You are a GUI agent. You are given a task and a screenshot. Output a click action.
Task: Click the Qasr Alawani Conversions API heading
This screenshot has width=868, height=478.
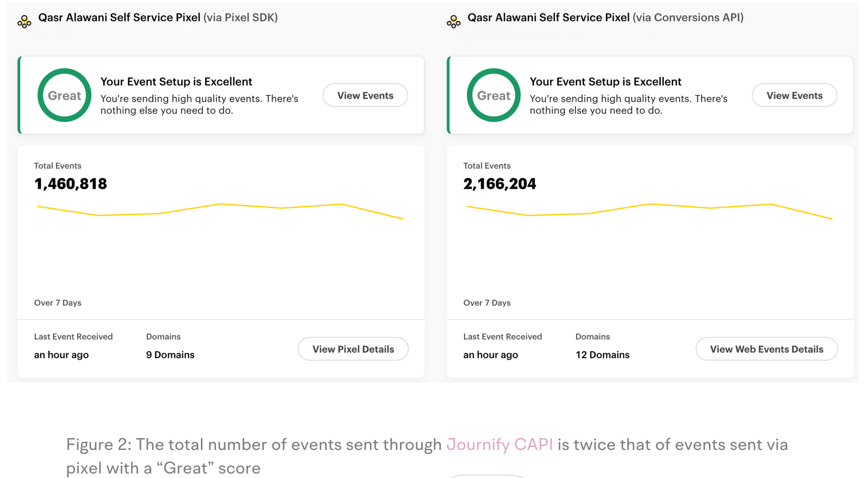605,18
